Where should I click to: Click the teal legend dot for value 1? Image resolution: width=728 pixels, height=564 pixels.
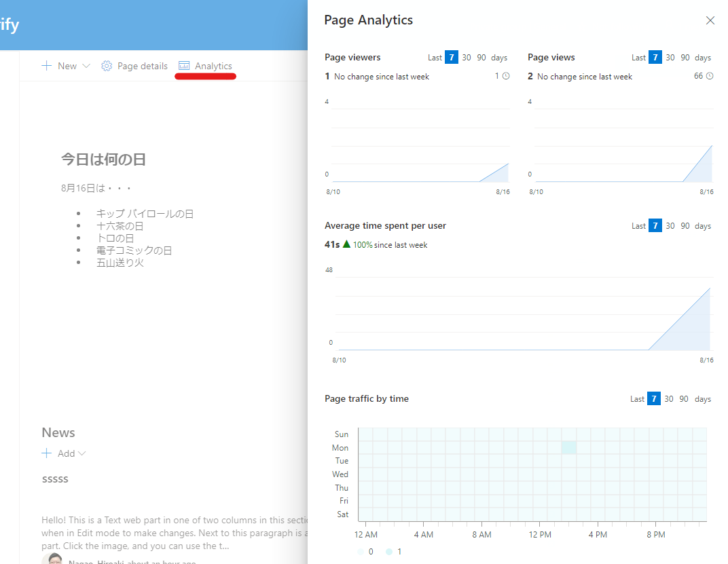(388, 551)
